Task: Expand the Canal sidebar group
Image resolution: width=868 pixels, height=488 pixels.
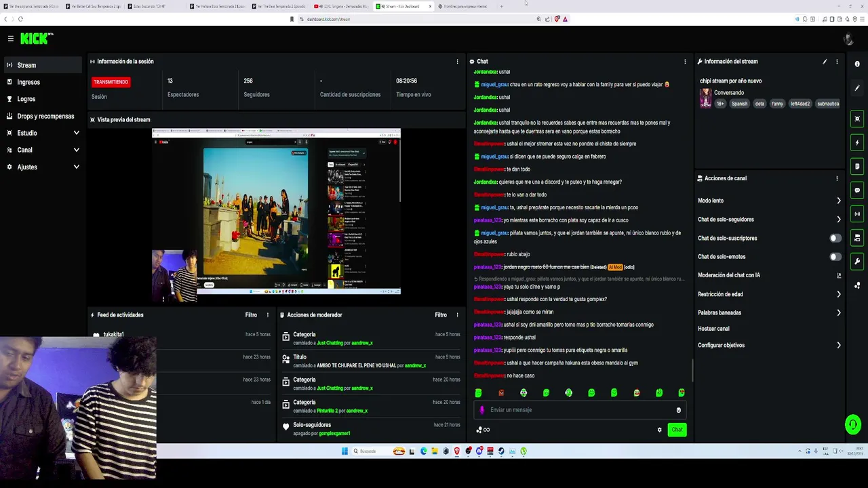Action: pos(43,150)
